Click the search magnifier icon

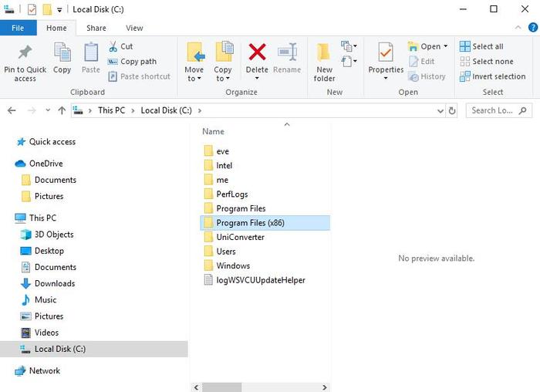tap(523, 110)
